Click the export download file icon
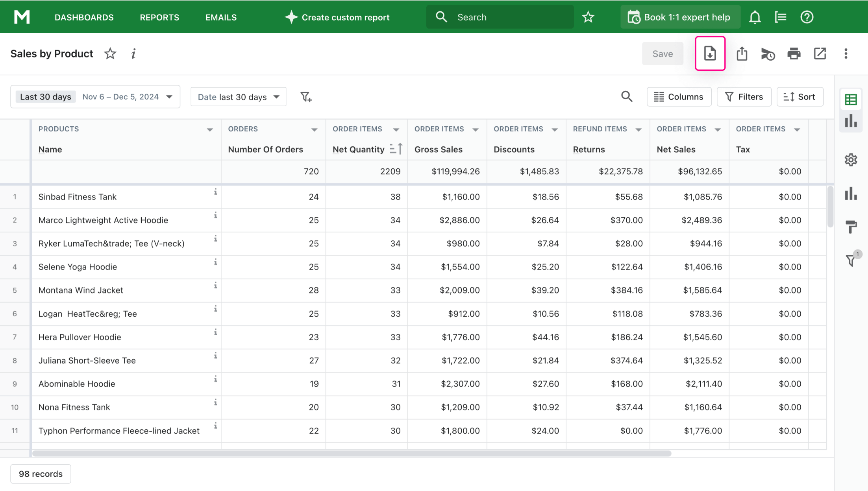This screenshot has width=868, height=491. (x=710, y=54)
